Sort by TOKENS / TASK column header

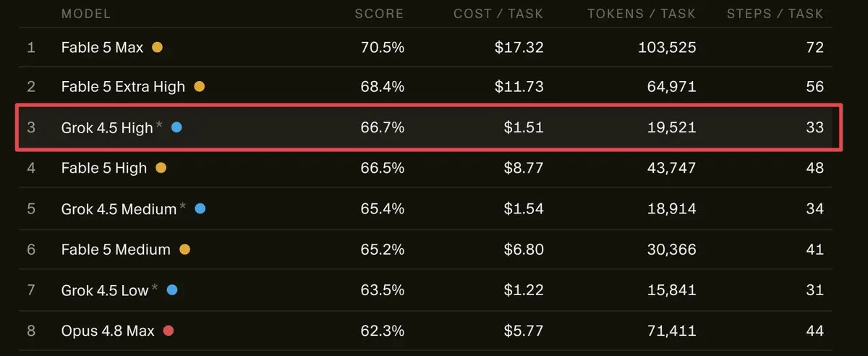pyautogui.click(x=642, y=14)
